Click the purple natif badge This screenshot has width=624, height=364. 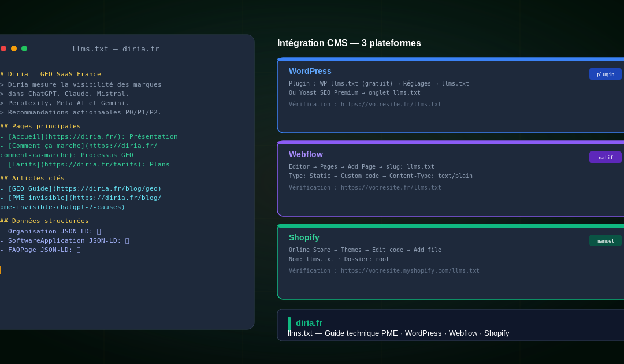click(606, 158)
